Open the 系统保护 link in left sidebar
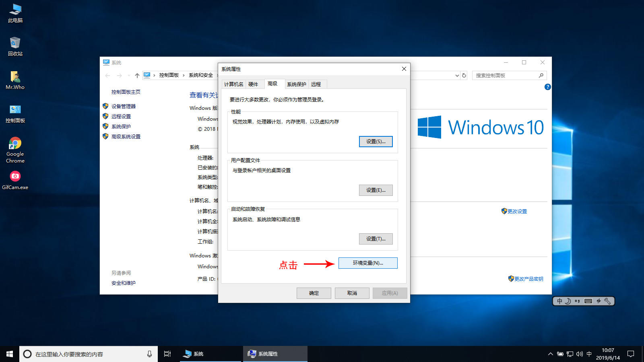644x362 pixels. click(121, 126)
